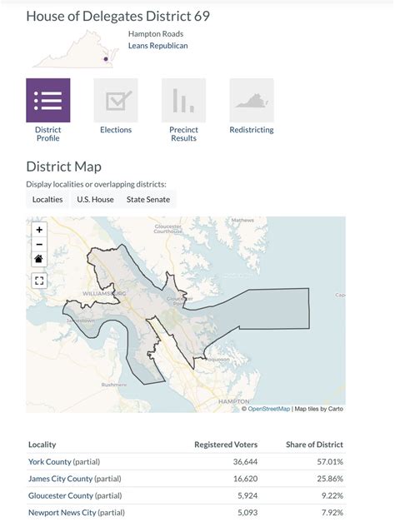Open the York County locality link
This screenshot has height=532, width=395.
(50, 462)
